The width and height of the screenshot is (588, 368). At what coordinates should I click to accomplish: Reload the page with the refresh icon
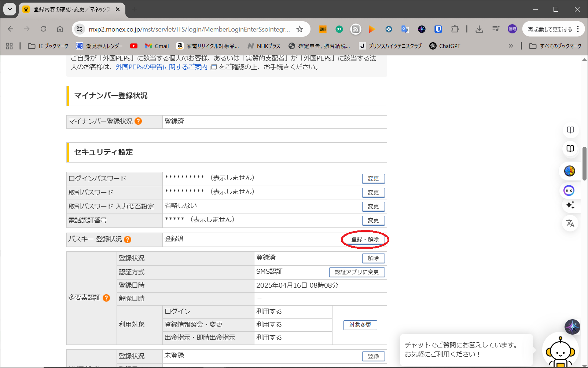43,29
